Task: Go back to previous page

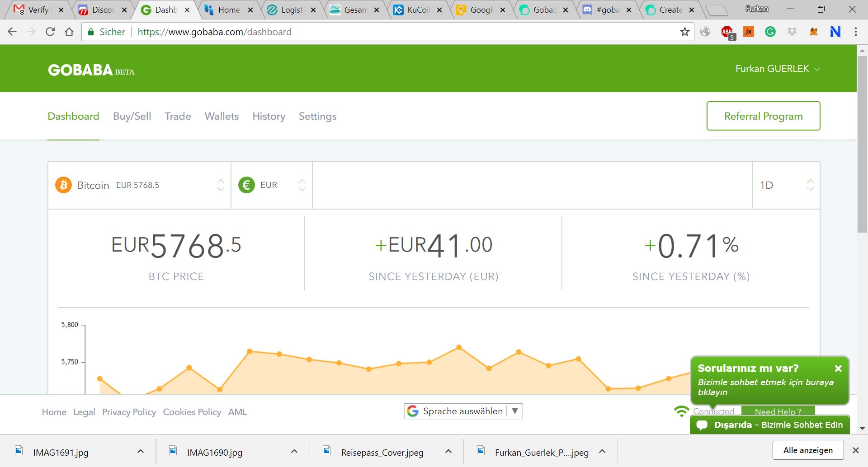Action: pos(12,32)
